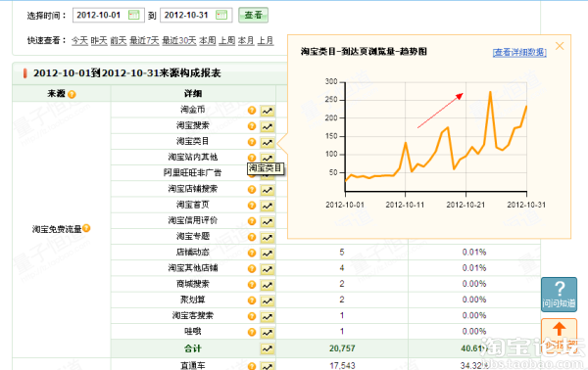This screenshot has width=588, height=370.
Task: Open trend chart for 合计 total row
Action: click(x=268, y=348)
